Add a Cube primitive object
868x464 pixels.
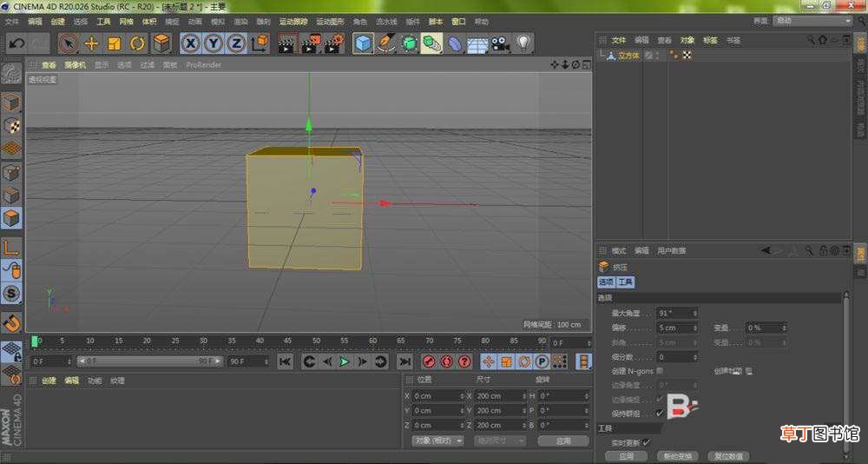363,43
